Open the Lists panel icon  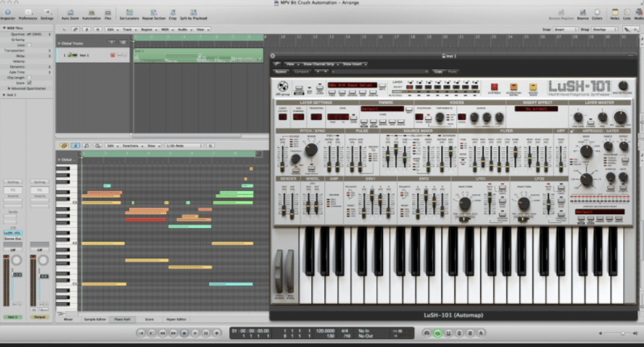[x=627, y=14]
